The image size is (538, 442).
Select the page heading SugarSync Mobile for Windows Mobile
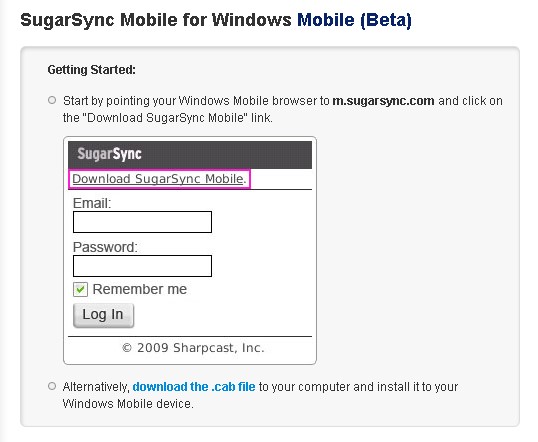pos(216,20)
